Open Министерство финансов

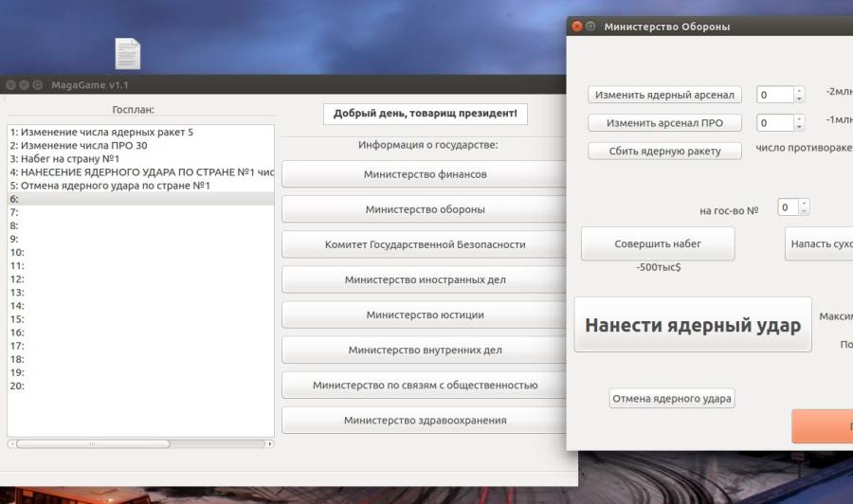click(x=425, y=174)
